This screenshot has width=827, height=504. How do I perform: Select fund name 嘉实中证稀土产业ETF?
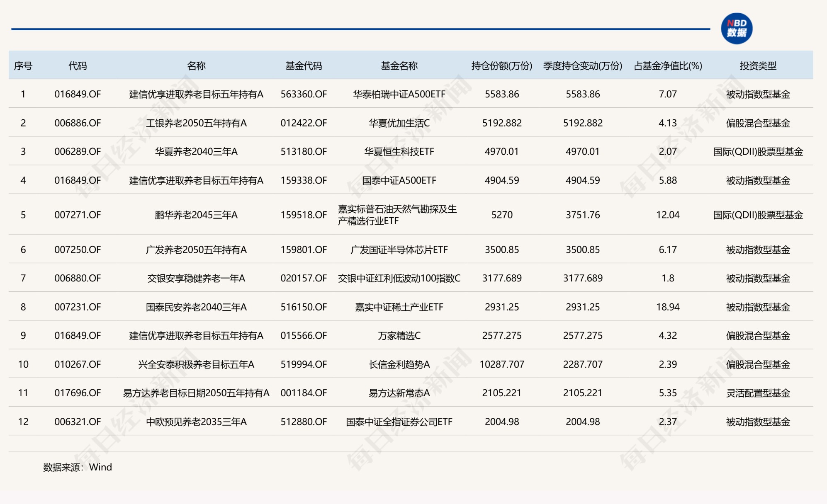pyautogui.click(x=399, y=307)
